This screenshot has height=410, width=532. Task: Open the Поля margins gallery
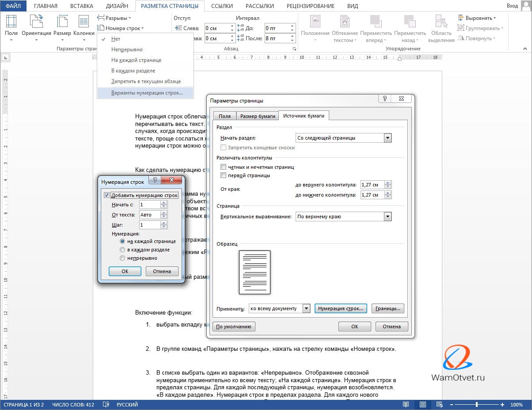point(11,27)
